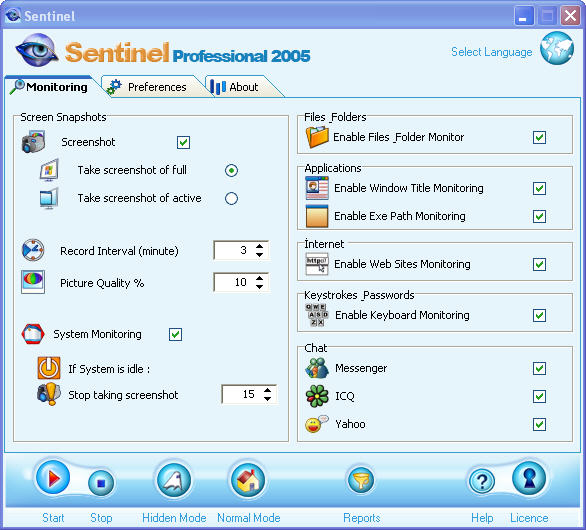Uncheck Enable Exe Path Monitoring

[x=539, y=216]
